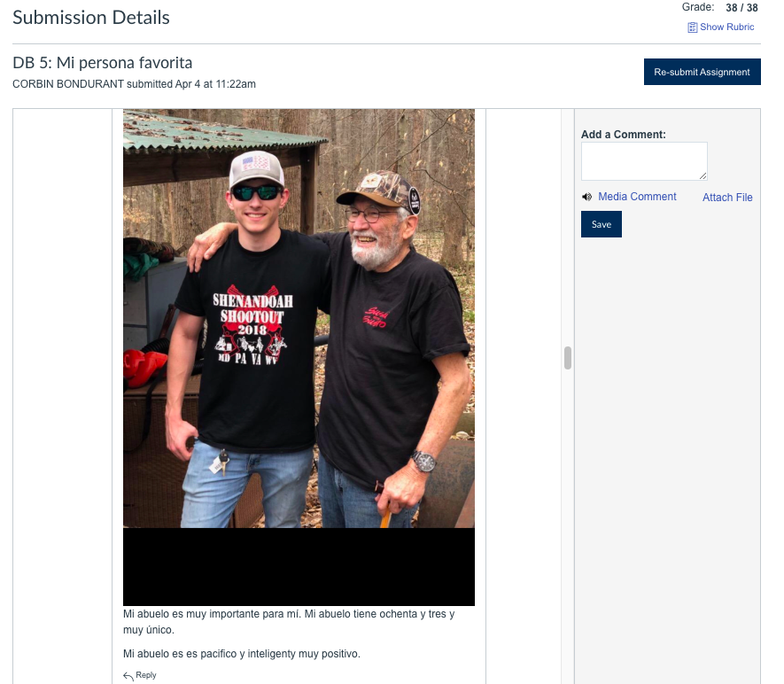Image resolution: width=784 pixels, height=684 pixels.
Task: Click the comment box resize grip
Action: pos(702,175)
